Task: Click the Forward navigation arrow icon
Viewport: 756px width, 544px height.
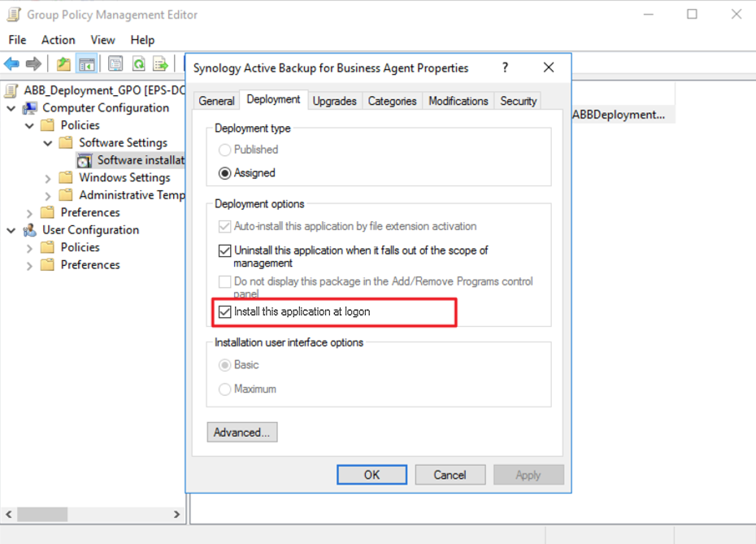Action: (32, 63)
